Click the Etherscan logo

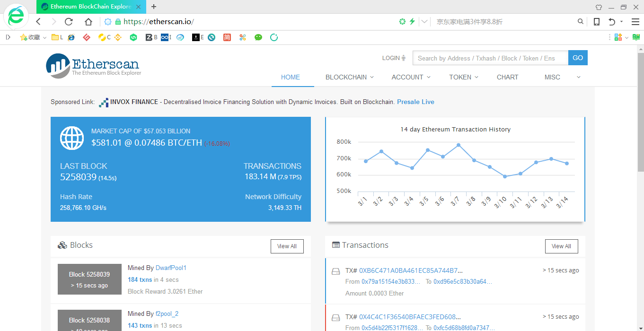93,66
